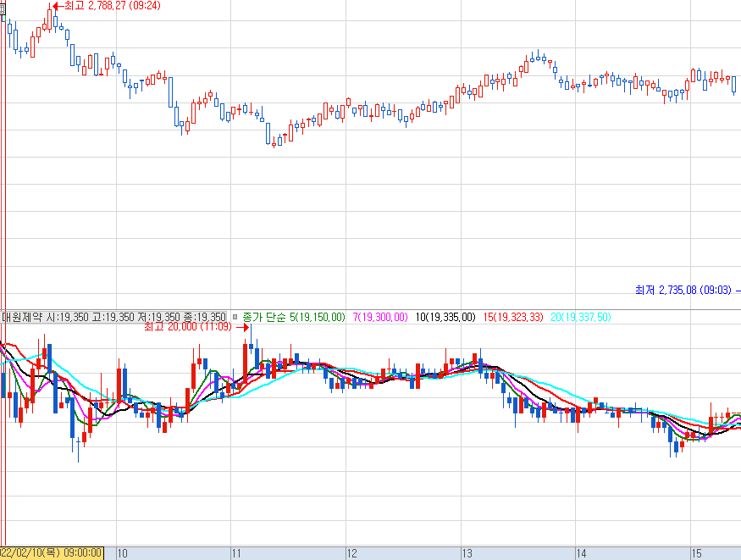Click the 12 hour label on time axis

coord(352,553)
